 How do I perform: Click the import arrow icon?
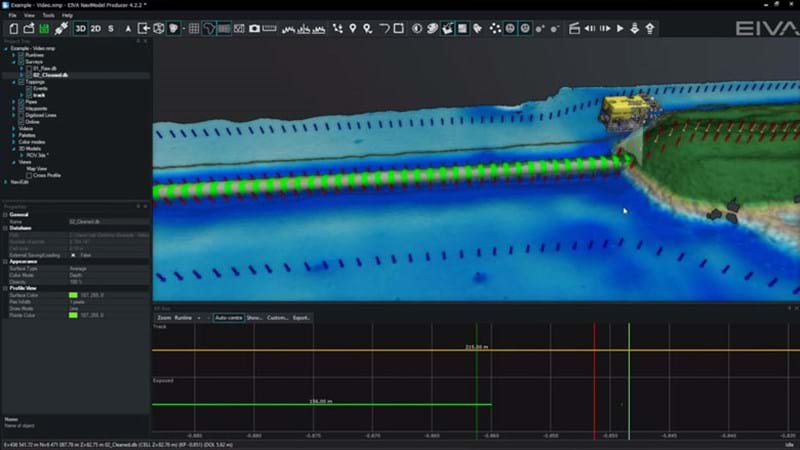click(x=144, y=29)
